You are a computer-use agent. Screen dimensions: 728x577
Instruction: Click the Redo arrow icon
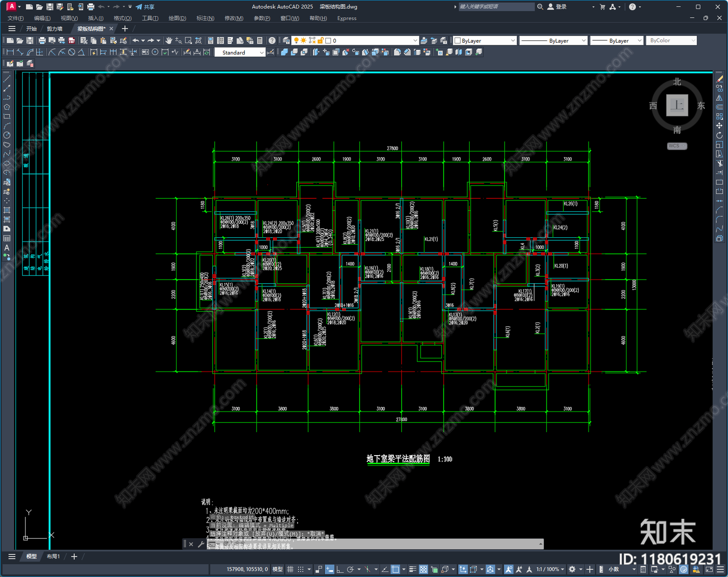(x=151, y=40)
